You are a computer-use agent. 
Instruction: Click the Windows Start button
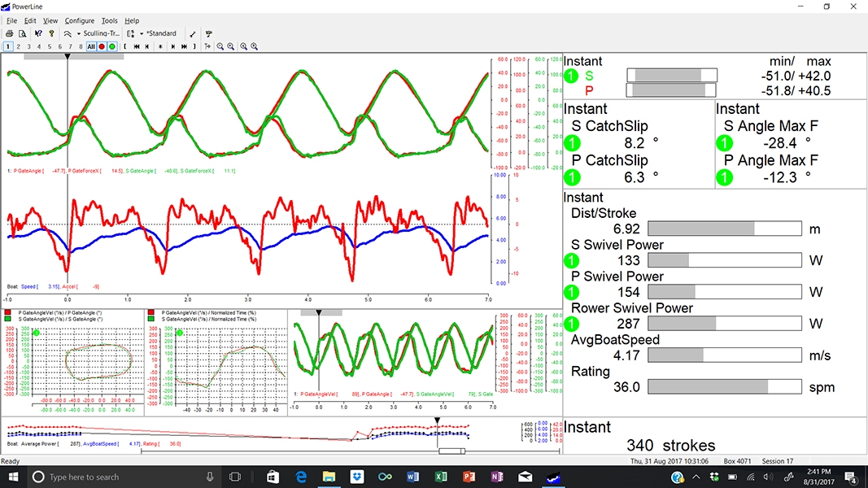[x=13, y=477]
